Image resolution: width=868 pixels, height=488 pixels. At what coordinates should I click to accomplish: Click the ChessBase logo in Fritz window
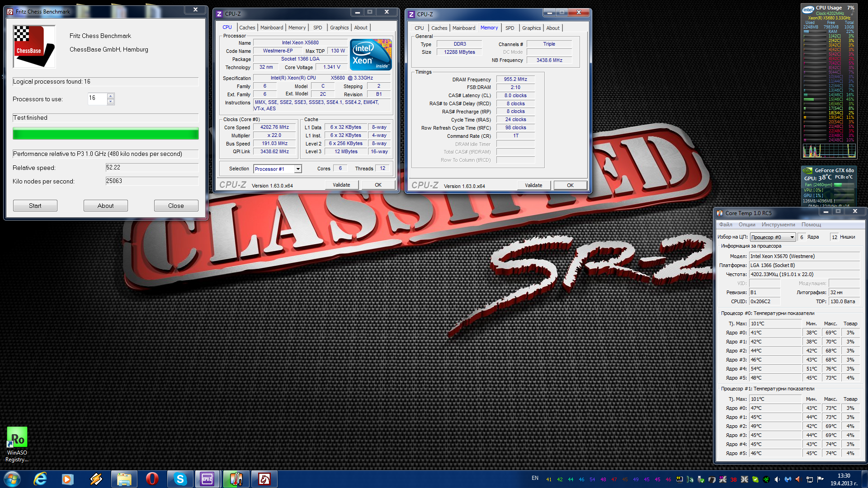point(34,47)
